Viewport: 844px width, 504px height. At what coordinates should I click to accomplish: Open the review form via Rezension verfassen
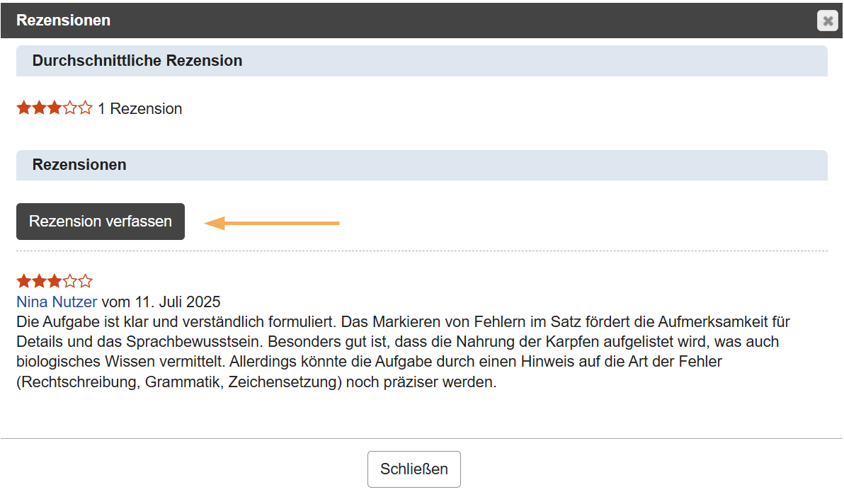100,221
